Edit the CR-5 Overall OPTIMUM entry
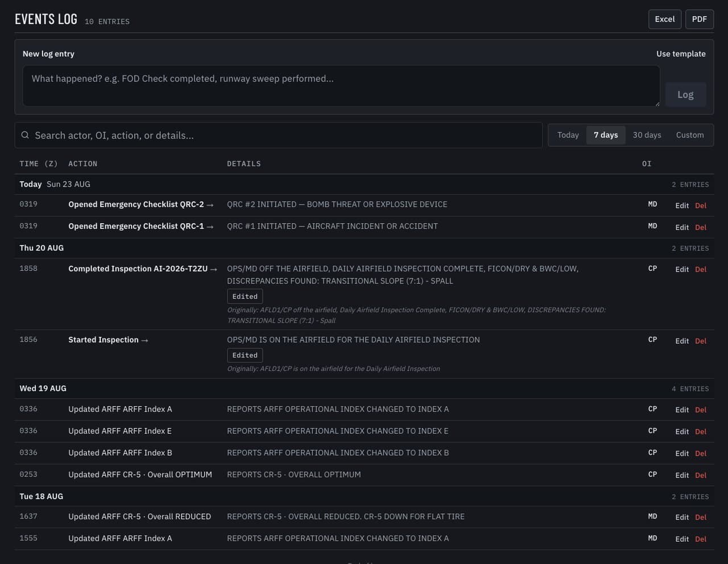 682,475
